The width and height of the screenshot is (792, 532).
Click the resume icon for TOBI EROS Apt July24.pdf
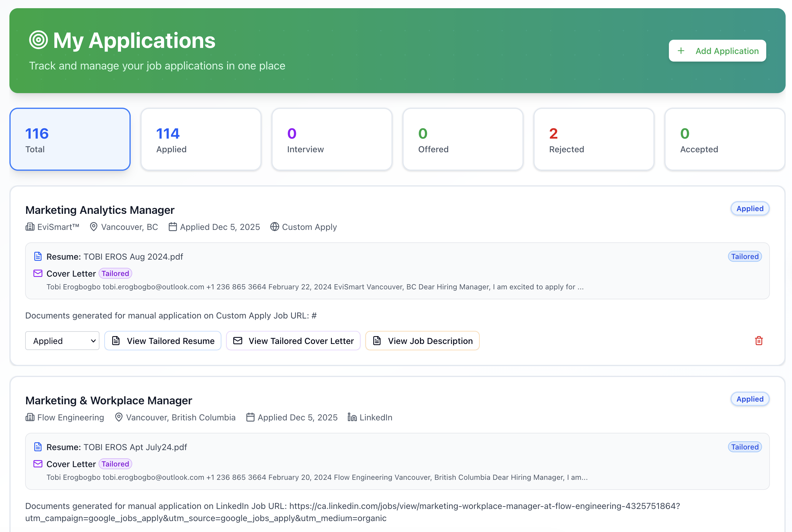point(38,447)
